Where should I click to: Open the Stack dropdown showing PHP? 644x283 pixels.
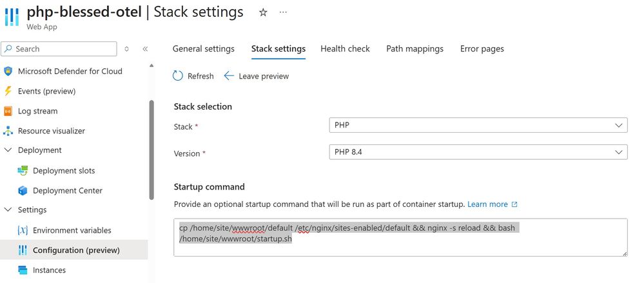point(478,125)
